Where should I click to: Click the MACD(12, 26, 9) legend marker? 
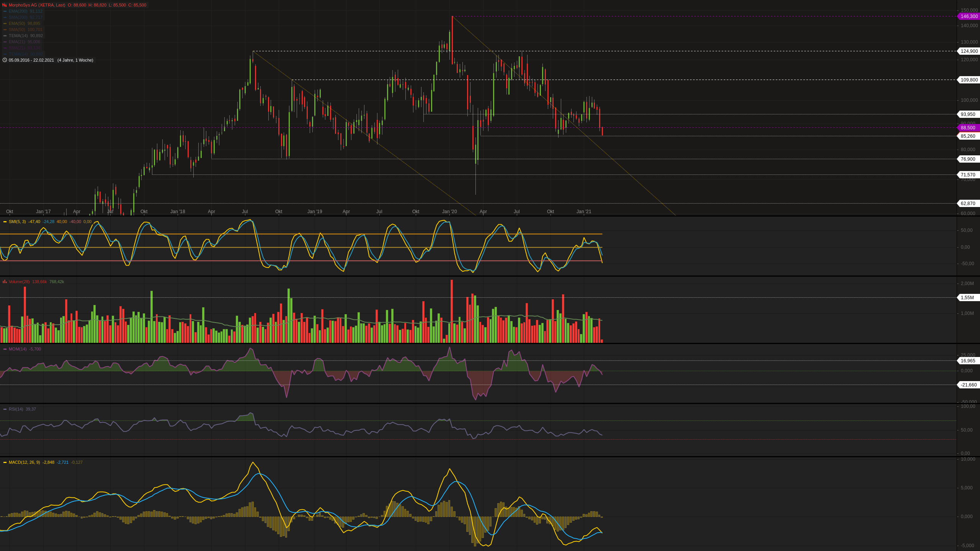tap(5, 462)
